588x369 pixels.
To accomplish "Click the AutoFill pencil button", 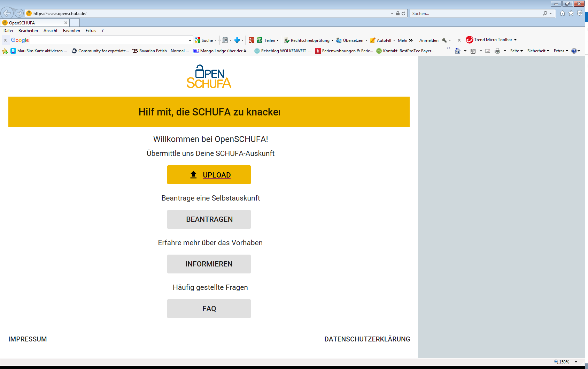I will [x=381, y=40].
